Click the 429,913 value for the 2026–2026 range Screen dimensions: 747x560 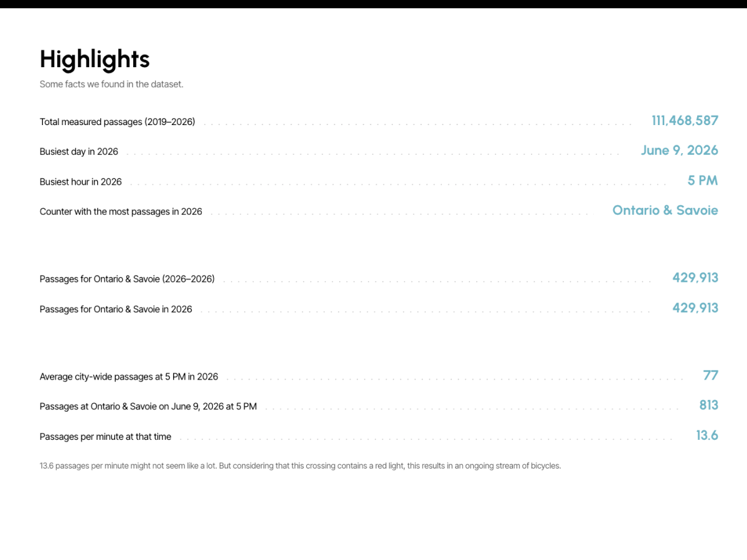[695, 278]
